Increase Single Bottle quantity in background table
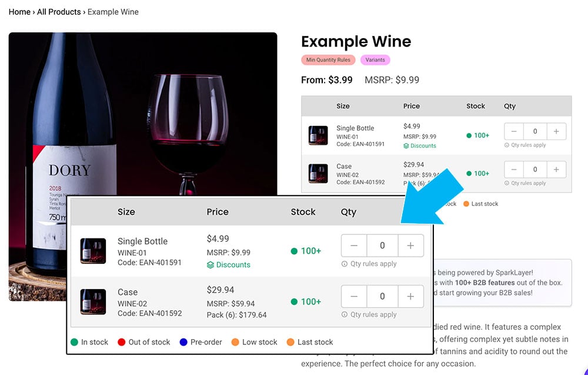The height and width of the screenshot is (375, 588). pos(556,132)
